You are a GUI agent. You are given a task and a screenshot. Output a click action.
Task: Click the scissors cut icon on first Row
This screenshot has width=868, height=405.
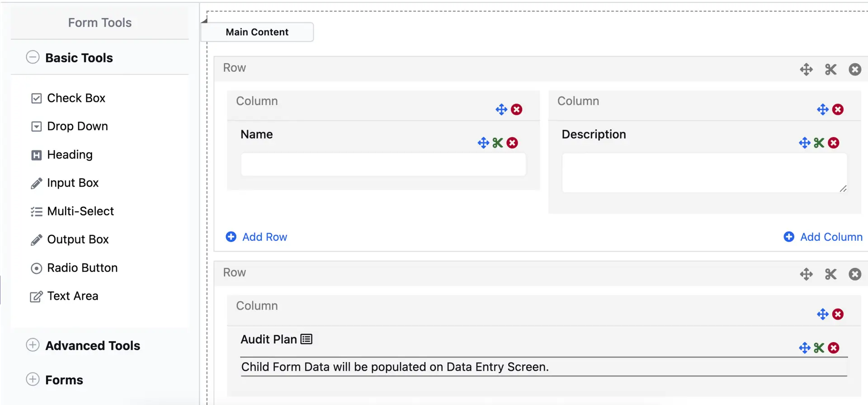(830, 70)
